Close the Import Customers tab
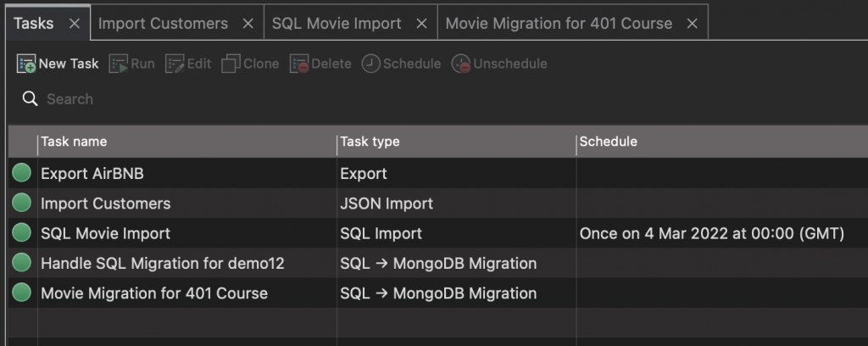 (248, 23)
